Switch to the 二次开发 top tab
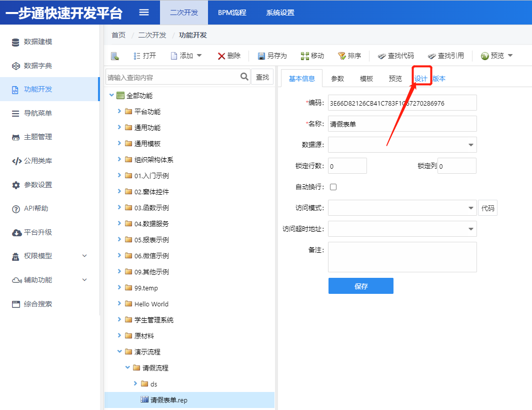This screenshot has width=532, height=410. (184, 13)
